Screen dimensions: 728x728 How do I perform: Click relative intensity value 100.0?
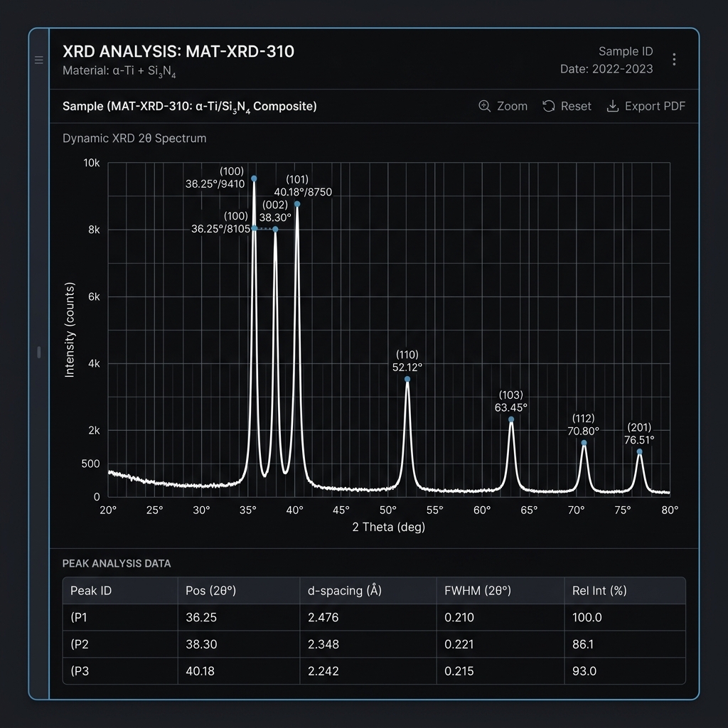tap(587, 618)
